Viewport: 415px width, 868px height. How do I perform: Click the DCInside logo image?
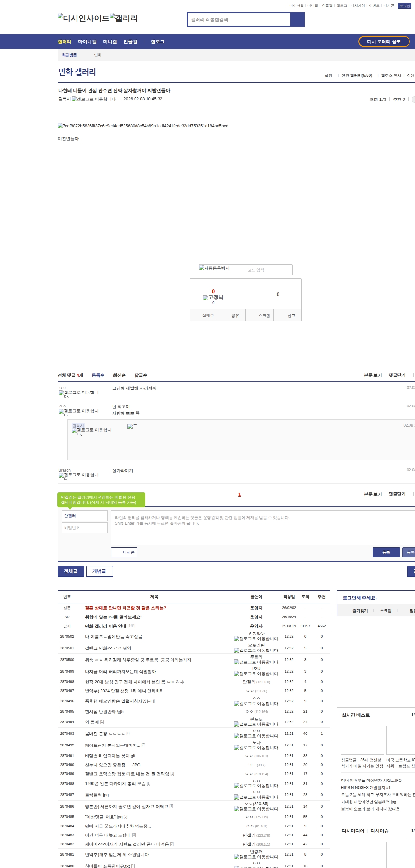click(83, 18)
